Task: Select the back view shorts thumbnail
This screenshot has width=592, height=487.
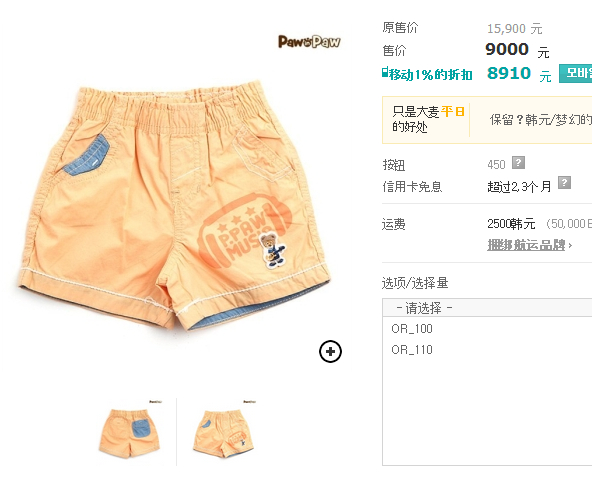Action: coord(130,429)
